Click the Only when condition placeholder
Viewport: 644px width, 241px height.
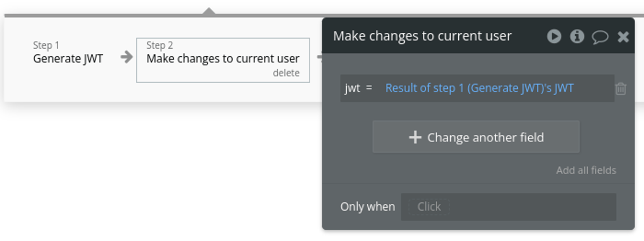pyautogui.click(x=428, y=207)
